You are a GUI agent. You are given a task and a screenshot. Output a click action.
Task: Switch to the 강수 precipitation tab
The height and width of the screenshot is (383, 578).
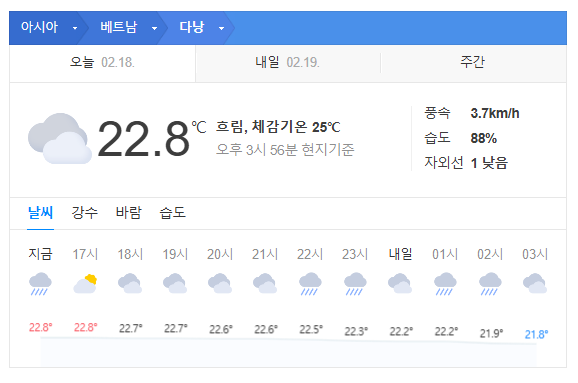coord(85,213)
